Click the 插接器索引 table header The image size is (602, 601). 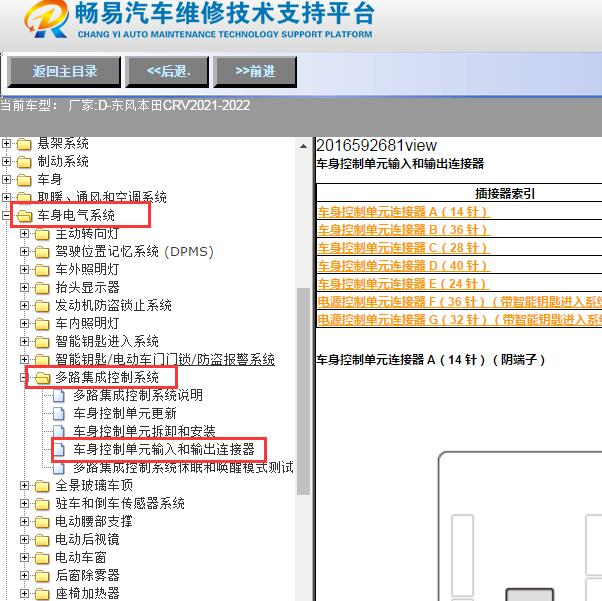pos(505,194)
